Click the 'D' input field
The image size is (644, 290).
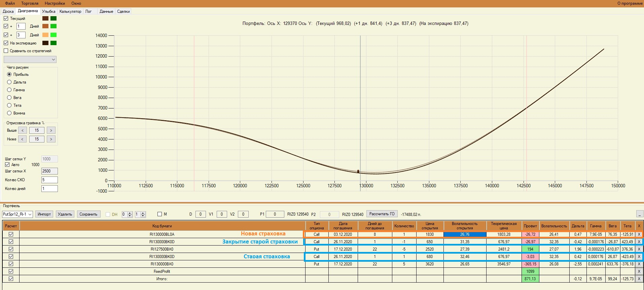tap(201, 214)
